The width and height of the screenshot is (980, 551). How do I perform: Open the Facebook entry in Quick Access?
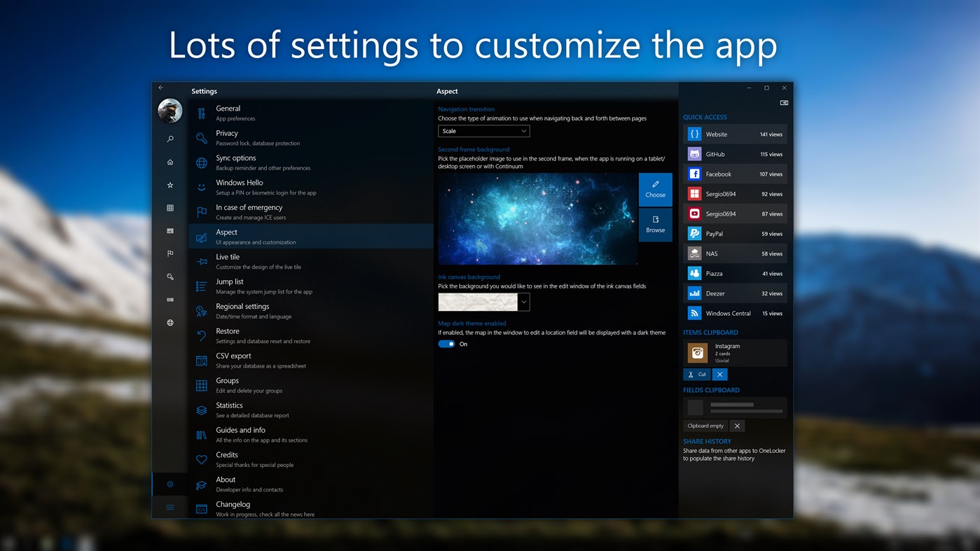coord(734,174)
